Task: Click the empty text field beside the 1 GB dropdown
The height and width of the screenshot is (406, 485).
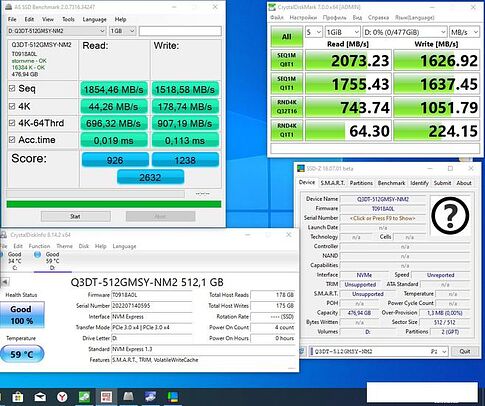Action: 180,31
